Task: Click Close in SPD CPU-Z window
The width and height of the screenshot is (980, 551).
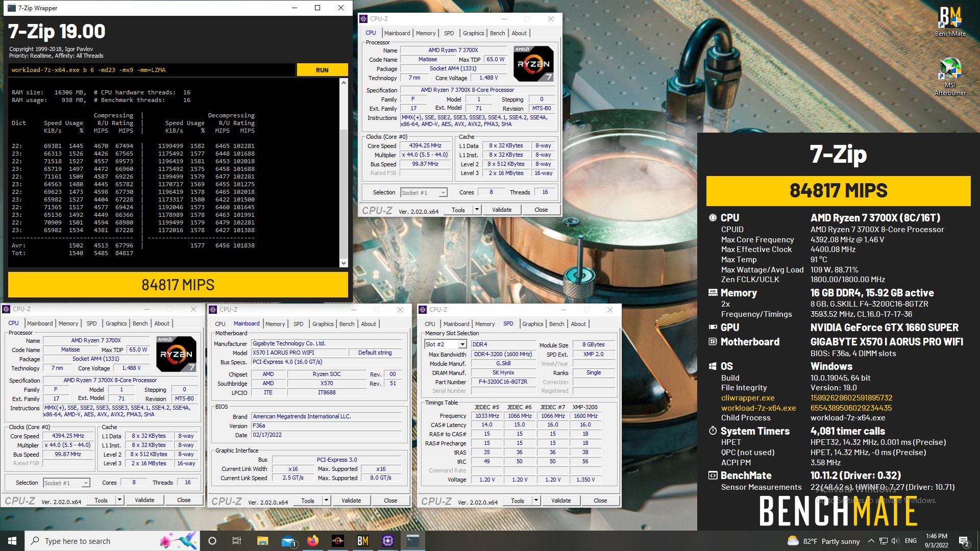Action: pos(600,500)
